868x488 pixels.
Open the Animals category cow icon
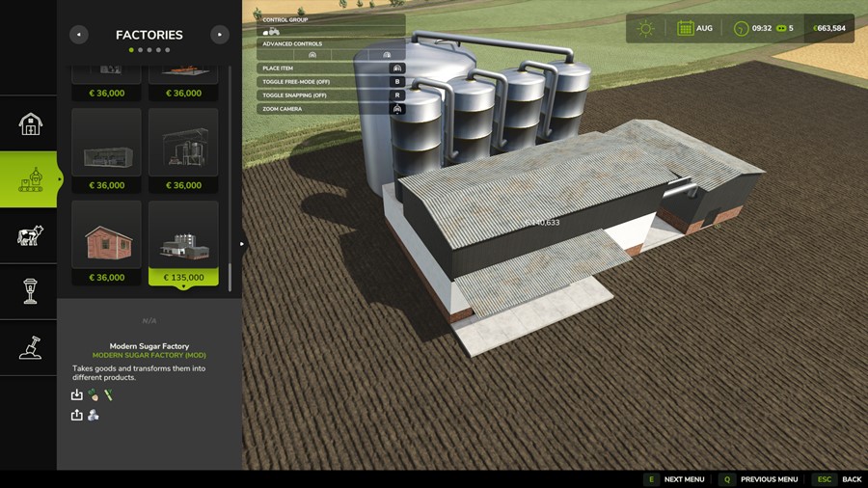(x=31, y=235)
